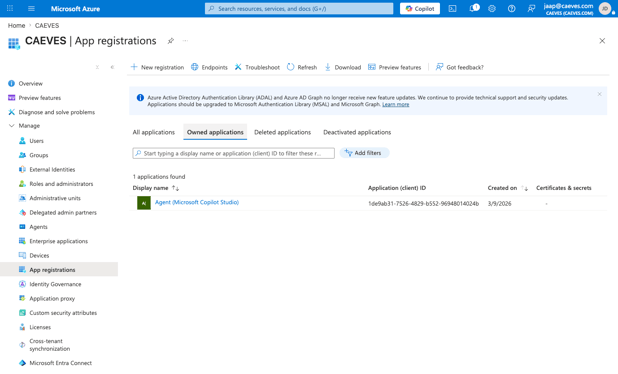Open the Learn more link in banner

click(x=395, y=104)
